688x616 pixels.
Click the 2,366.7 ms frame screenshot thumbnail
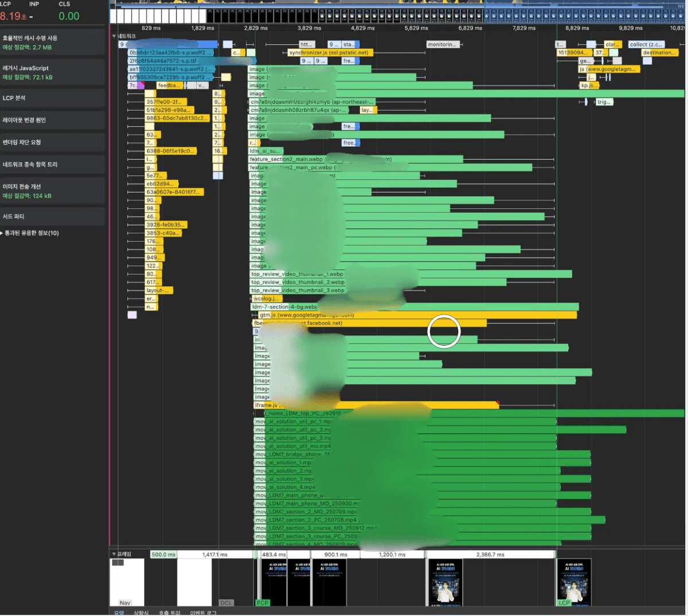445,582
